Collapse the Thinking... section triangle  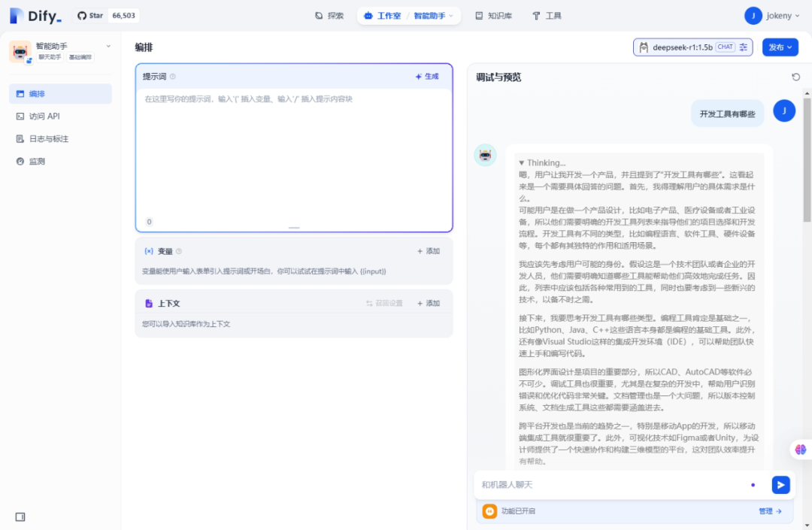pyautogui.click(x=522, y=162)
